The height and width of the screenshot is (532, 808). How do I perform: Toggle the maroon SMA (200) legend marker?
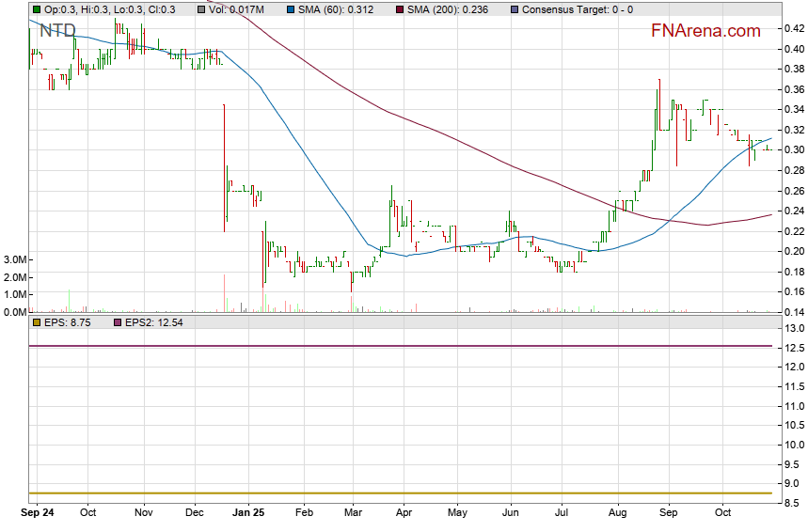[399, 9]
